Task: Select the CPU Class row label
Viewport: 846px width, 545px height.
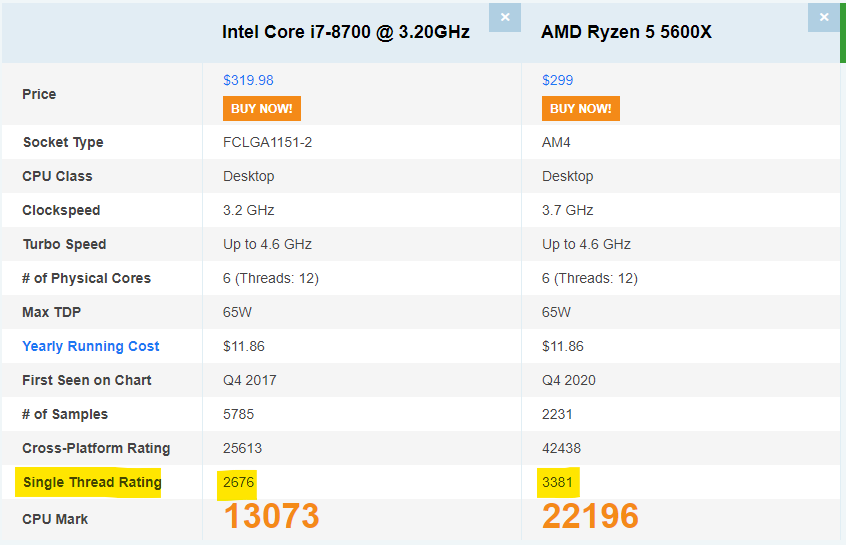Action: (x=57, y=176)
